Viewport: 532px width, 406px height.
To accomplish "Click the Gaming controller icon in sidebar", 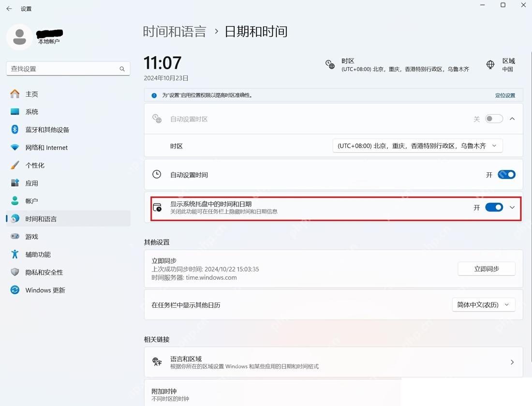I will (15, 236).
